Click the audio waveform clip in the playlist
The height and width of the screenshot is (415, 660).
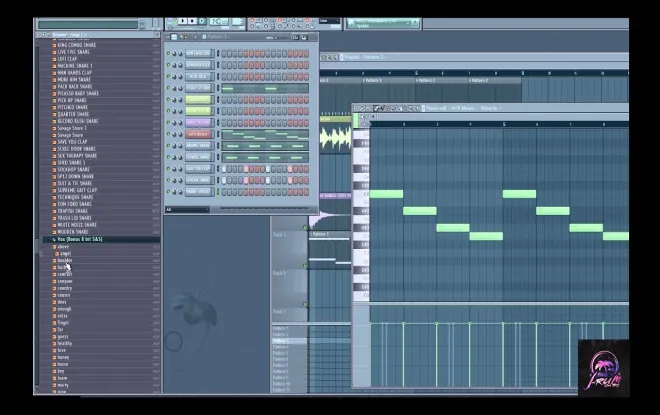click(337, 136)
